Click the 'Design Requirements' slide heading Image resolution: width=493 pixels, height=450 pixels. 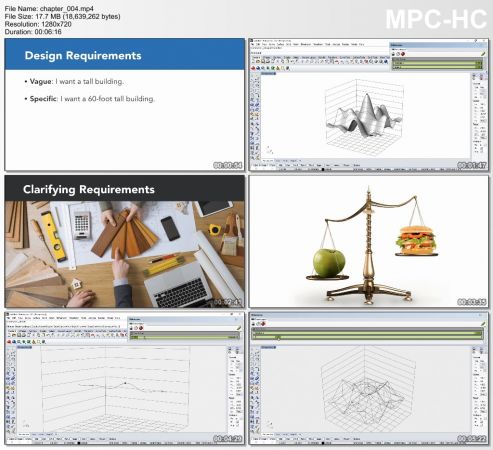coord(83,55)
